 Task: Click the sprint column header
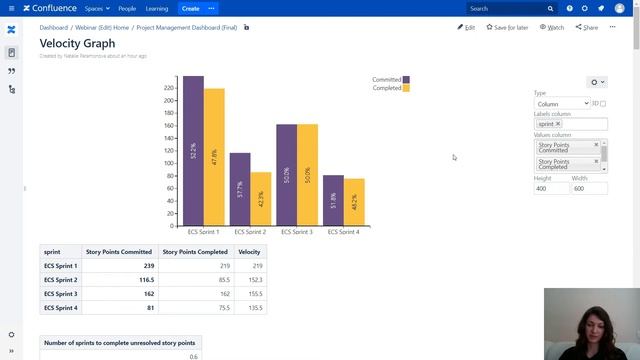point(61,252)
